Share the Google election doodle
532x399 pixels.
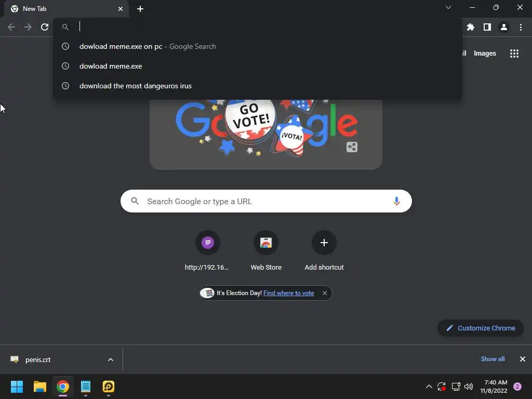pos(352,147)
